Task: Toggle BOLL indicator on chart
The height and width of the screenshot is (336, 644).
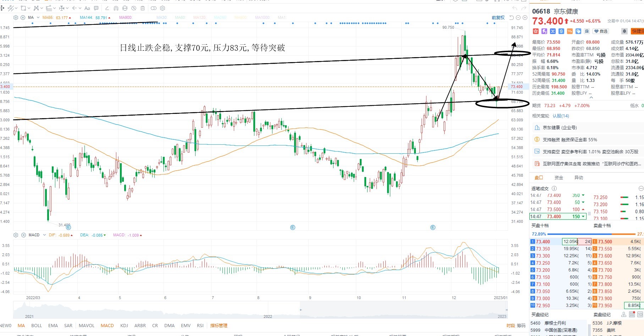Action: click(x=37, y=325)
